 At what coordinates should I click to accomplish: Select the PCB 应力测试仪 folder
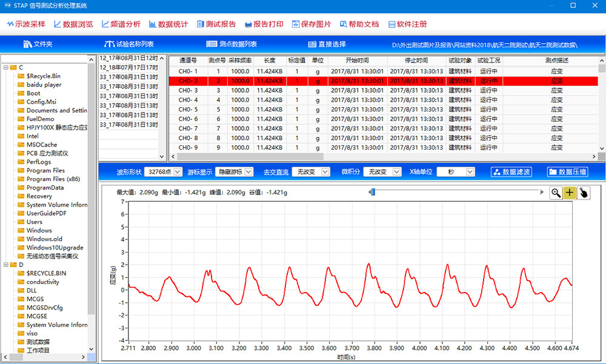tap(47, 153)
